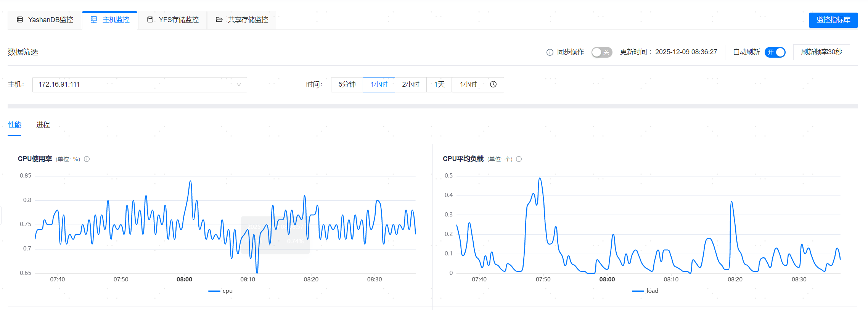Switch to the YFS存储监控 tab
This screenshot has height=310, width=868.
pyautogui.click(x=173, y=20)
